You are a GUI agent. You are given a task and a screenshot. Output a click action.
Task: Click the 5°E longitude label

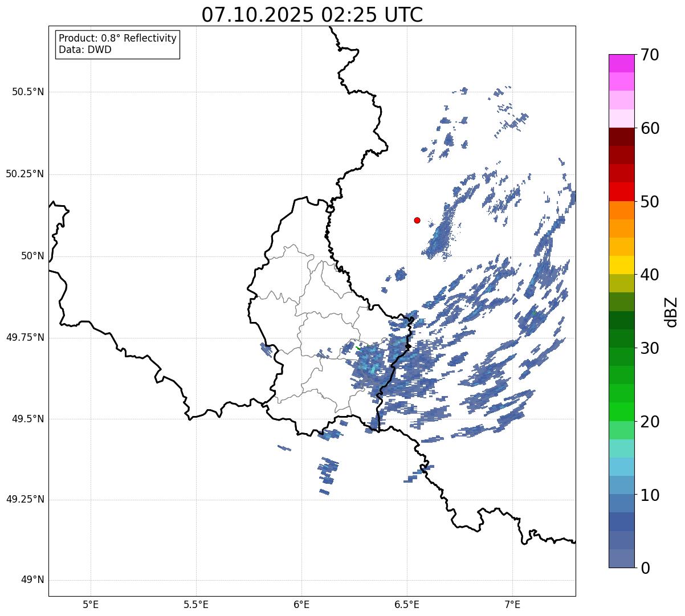[91, 604]
